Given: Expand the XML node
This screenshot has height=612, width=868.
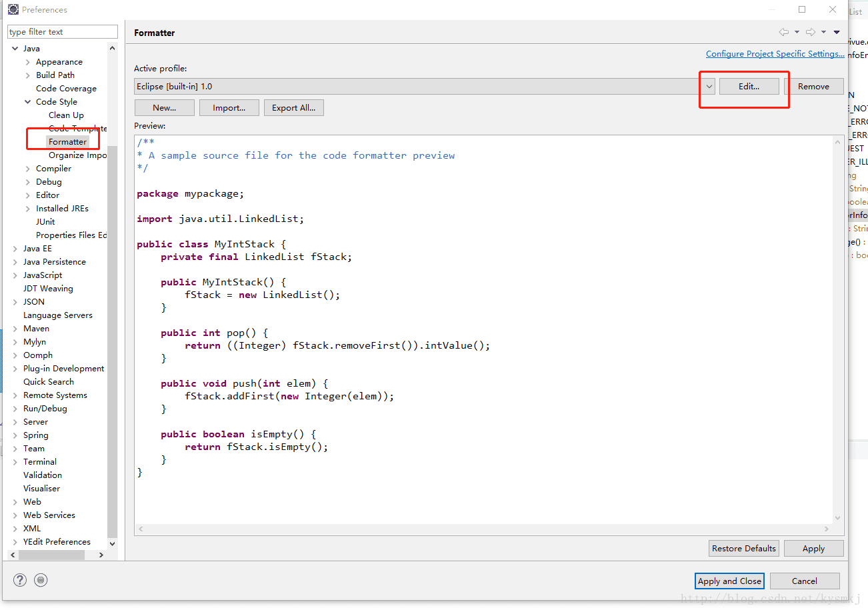Looking at the screenshot, I should click(15, 529).
